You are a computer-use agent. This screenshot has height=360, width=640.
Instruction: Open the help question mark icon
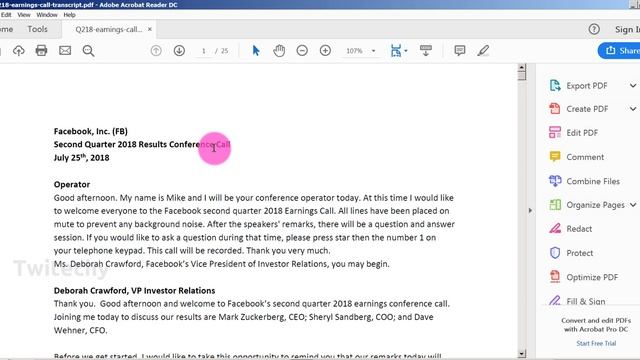(594, 29)
